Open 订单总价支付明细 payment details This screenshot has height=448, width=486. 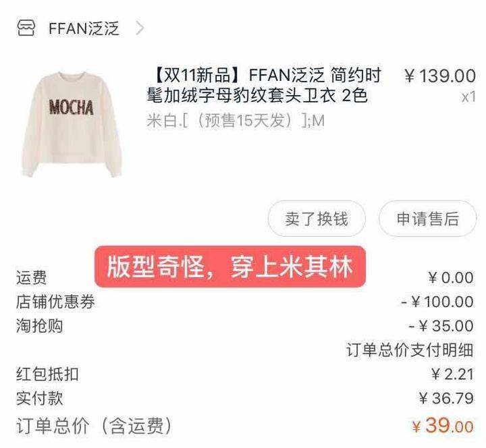[x=410, y=349]
